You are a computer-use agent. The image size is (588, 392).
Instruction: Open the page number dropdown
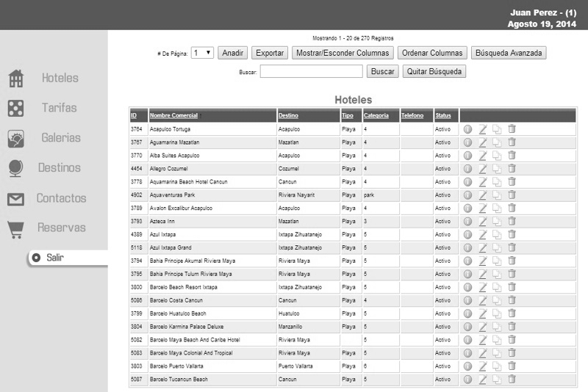coord(202,53)
